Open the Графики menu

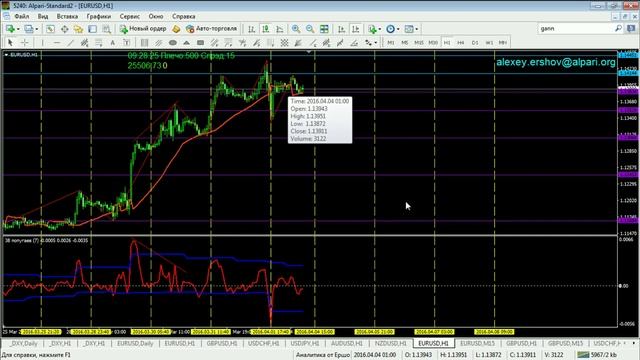99,16
